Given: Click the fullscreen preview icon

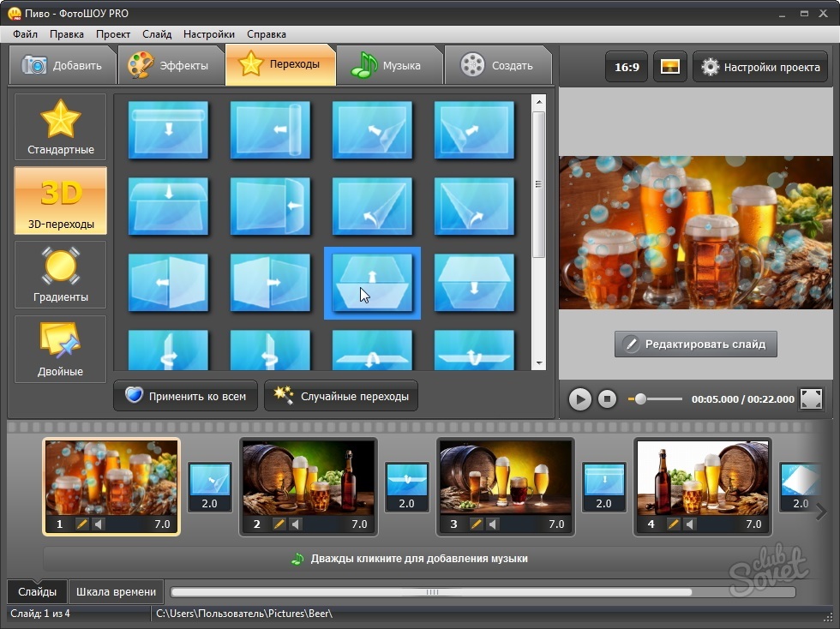Looking at the screenshot, I should coord(810,398).
